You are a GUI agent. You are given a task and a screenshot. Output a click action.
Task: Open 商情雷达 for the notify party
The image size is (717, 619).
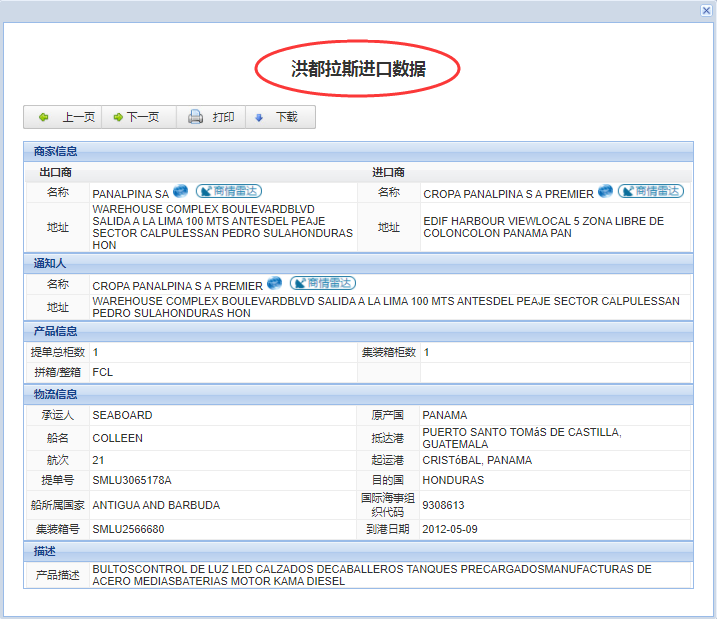322,284
